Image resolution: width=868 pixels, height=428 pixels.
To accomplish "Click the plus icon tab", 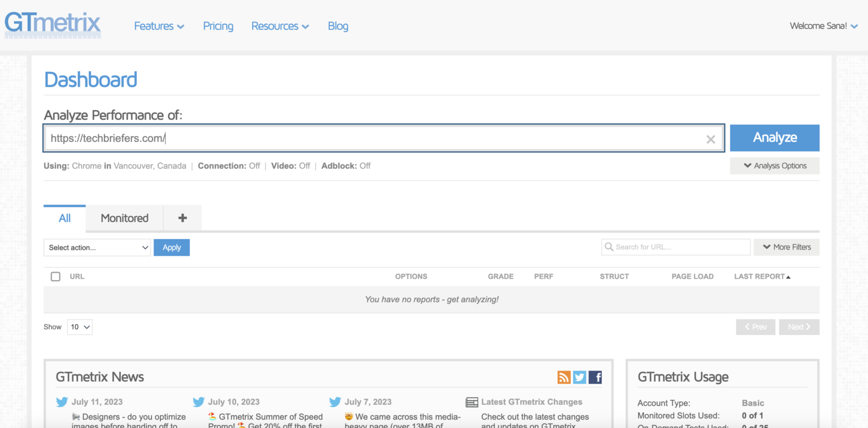I will 182,218.
